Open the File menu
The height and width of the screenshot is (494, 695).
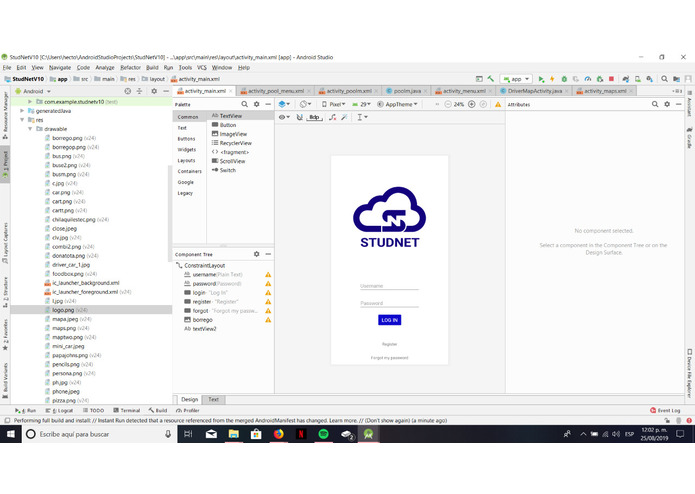(7, 67)
